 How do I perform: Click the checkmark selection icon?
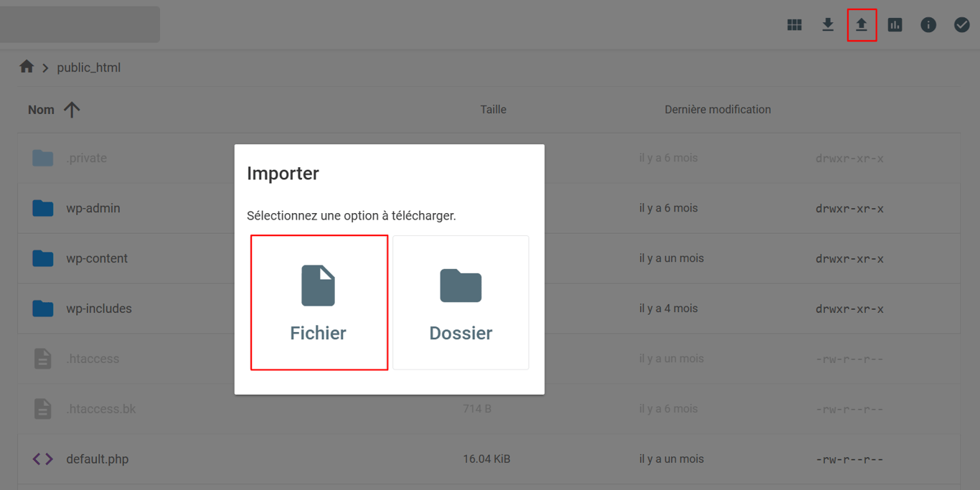961,24
